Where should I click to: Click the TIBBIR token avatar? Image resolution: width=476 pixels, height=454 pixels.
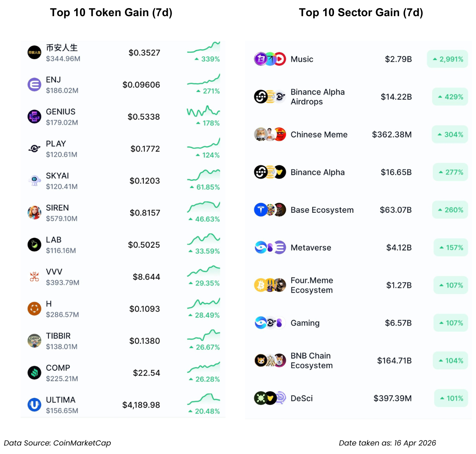[34, 340]
